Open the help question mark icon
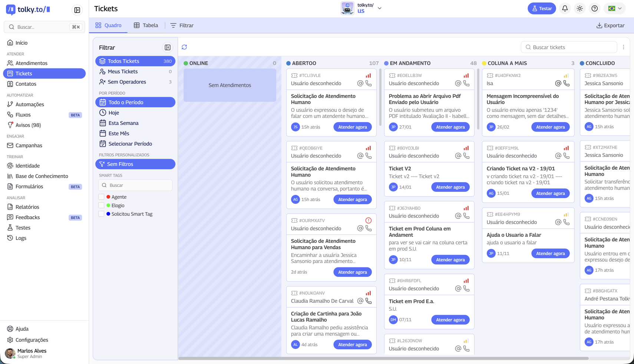The width and height of the screenshot is (634, 364). pyautogui.click(x=594, y=9)
